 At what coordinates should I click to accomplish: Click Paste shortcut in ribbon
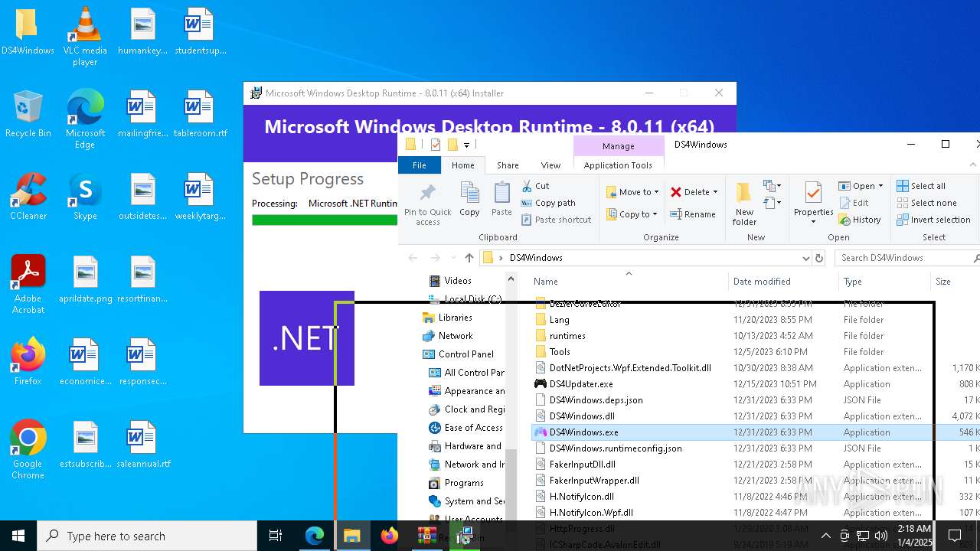(x=556, y=220)
